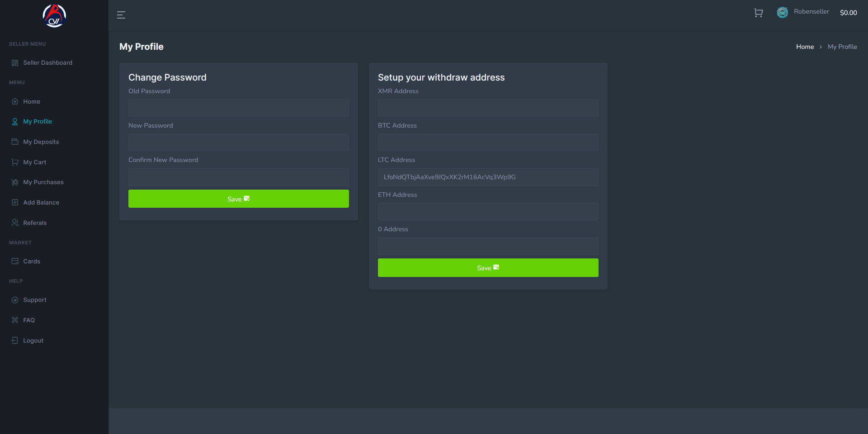Click the Logout door icon

point(15,340)
